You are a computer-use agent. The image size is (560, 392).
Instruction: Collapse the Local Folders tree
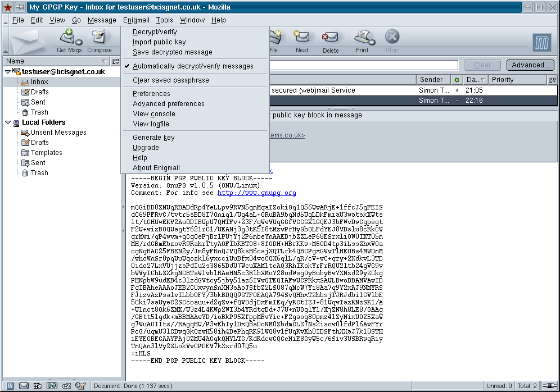tap(8, 122)
